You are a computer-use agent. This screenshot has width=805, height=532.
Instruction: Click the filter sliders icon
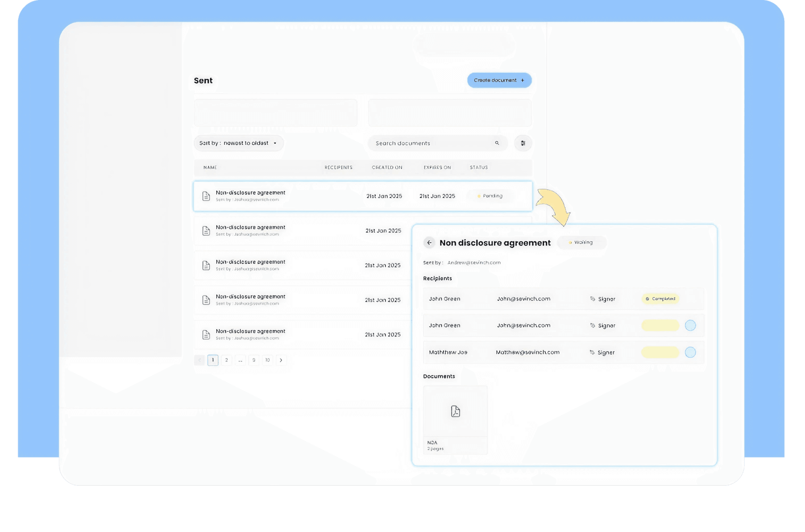(523, 143)
